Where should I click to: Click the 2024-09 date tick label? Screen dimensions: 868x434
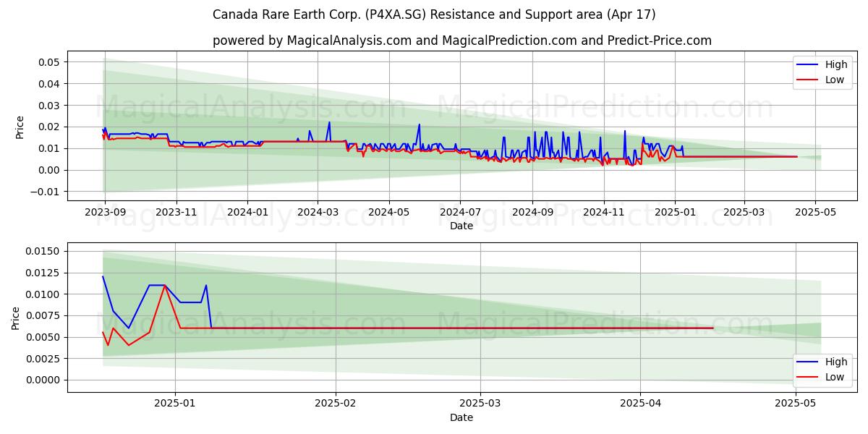click(x=532, y=212)
